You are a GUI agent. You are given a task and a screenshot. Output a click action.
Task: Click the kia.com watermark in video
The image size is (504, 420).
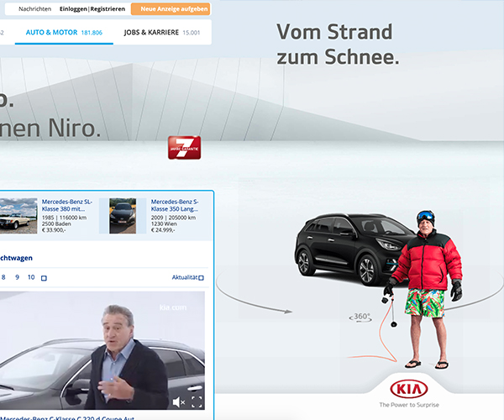pos(173,307)
